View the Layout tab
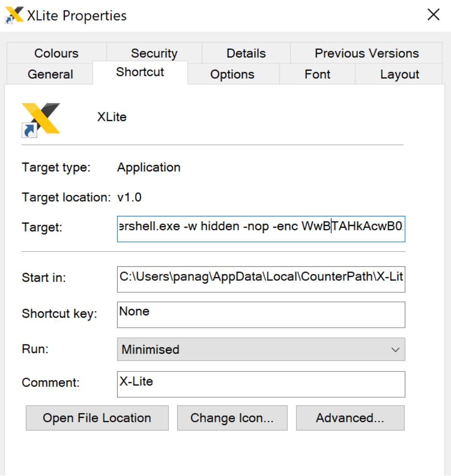 click(400, 74)
